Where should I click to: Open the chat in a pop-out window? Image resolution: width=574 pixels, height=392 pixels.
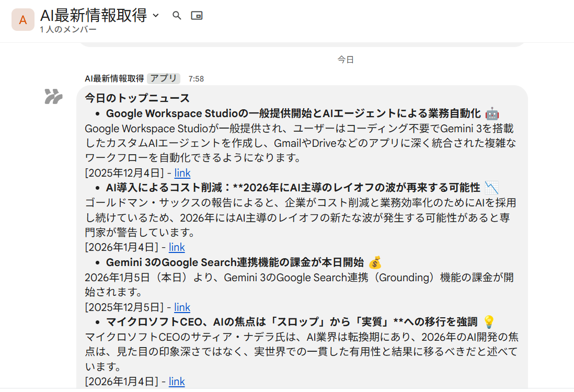197,16
